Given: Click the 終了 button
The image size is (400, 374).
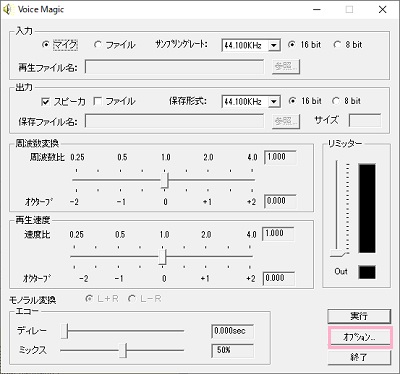Looking at the screenshot, I should click(359, 358).
